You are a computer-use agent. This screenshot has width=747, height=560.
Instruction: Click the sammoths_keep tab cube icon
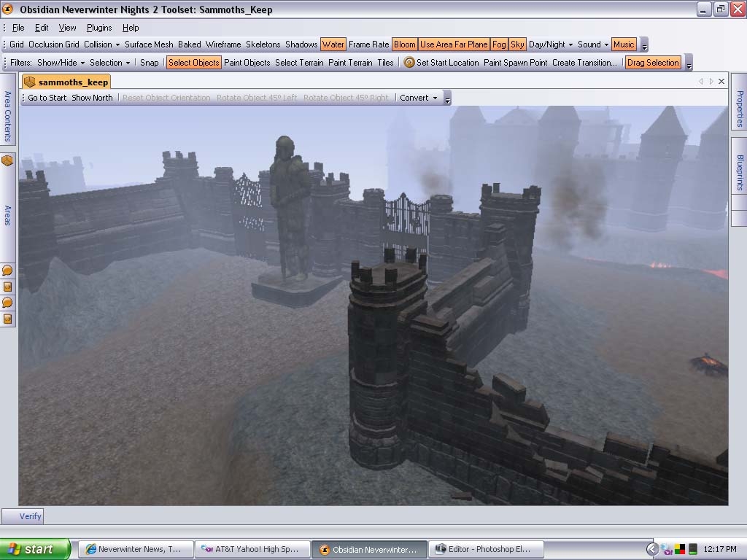coord(30,82)
